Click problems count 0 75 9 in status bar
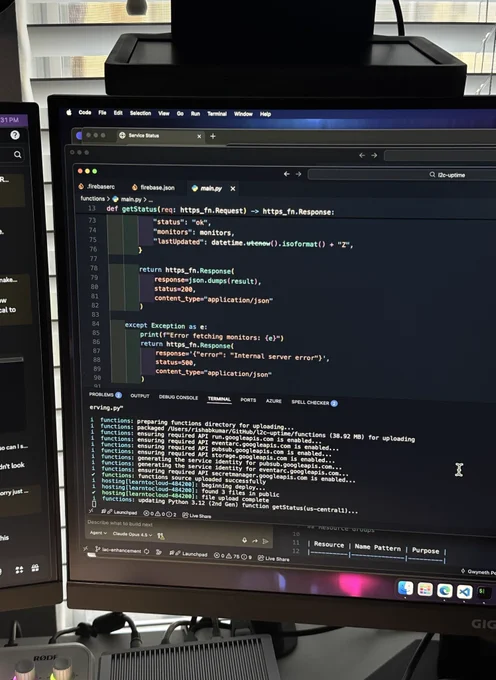 point(232,556)
